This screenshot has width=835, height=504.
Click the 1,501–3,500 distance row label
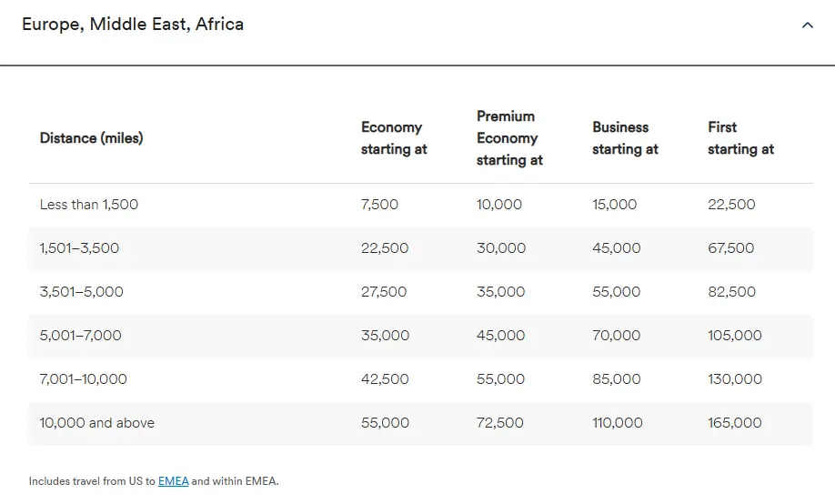[x=79, y=248]
